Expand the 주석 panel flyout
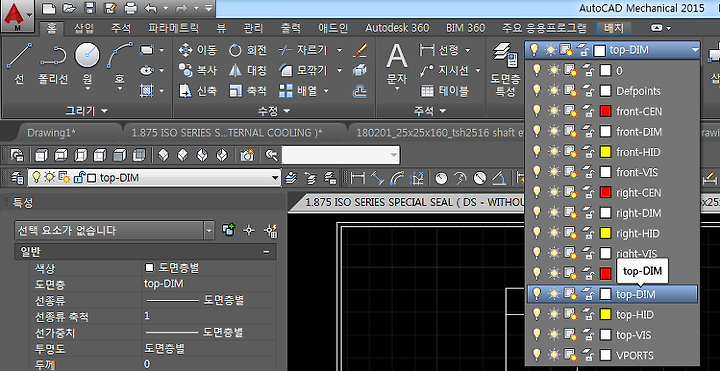Image resolution: width=720 pixels, height=371 pixels. pos(430,111)
